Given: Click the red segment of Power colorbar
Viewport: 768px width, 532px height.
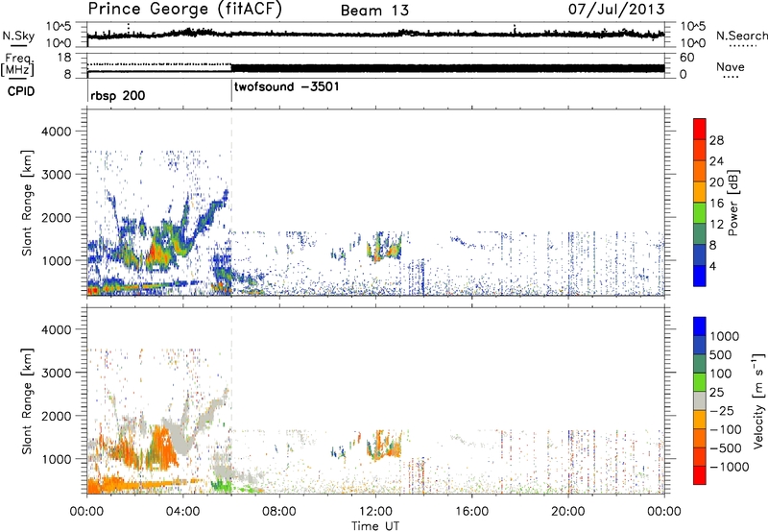Looking at the screenshot, I should (700, 129).
